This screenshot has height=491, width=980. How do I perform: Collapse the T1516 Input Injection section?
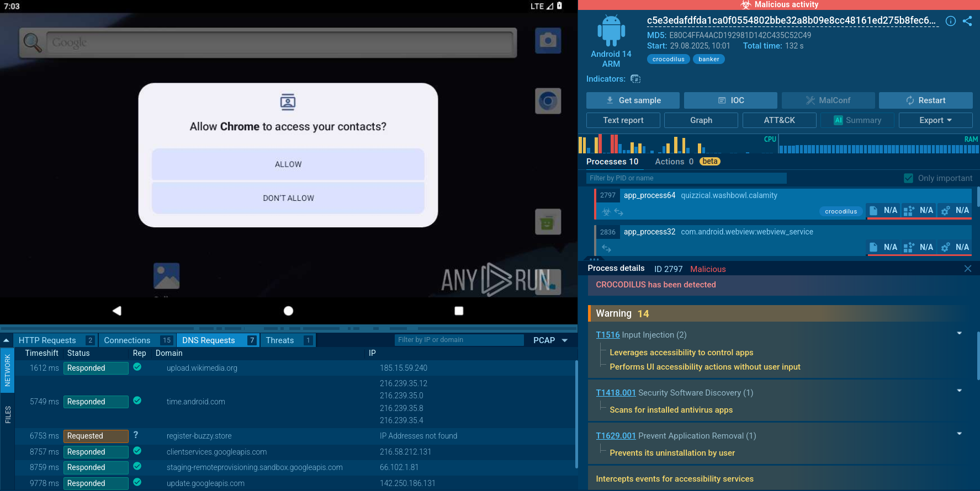(x=959, y=333)
